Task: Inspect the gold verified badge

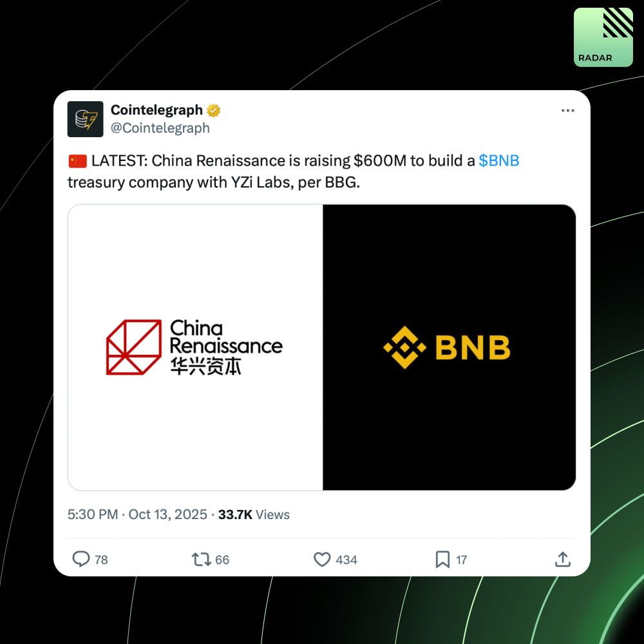Action: [214, 110]
